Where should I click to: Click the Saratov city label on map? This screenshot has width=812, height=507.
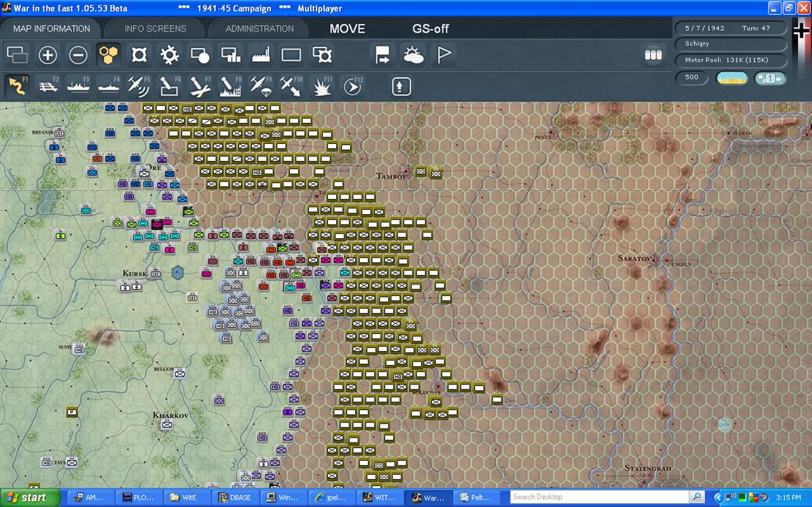click(x=635, y=259)
